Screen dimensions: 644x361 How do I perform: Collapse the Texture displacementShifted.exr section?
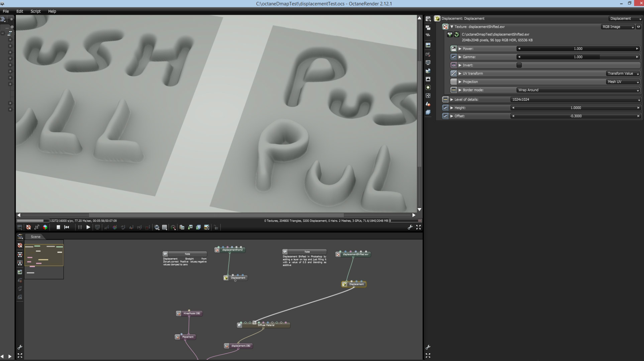click(x=452, y=27)
